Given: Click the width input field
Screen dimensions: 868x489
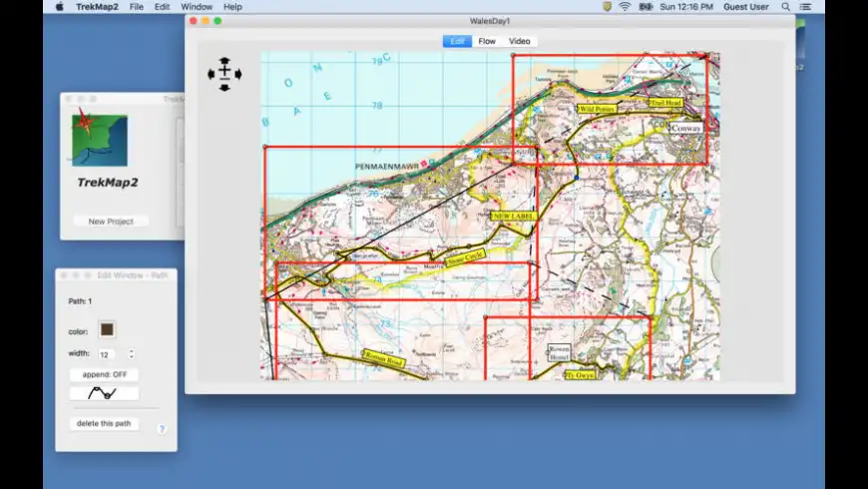Looking at the screenshot, I should coord(106,353).
